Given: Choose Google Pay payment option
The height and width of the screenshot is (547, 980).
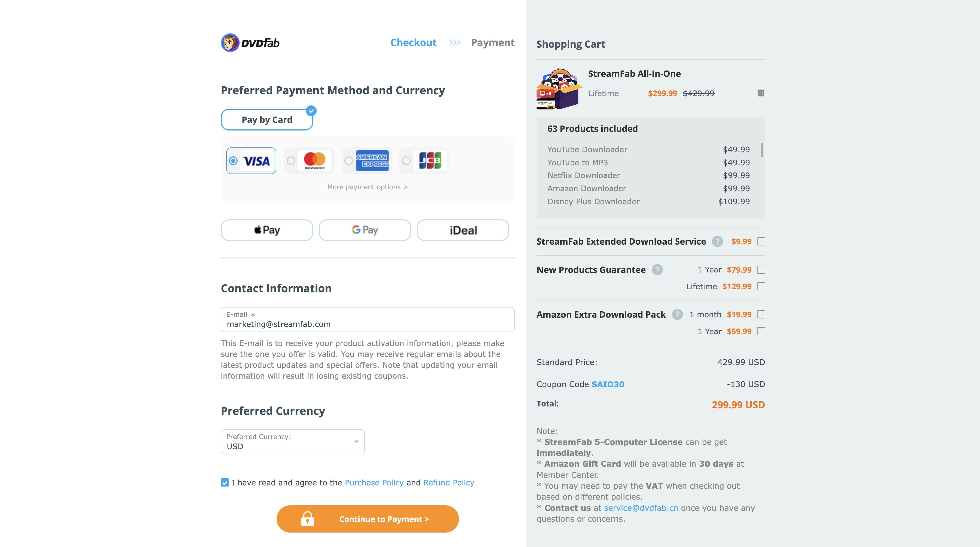Looking at the screenshot, I should 365,230.
